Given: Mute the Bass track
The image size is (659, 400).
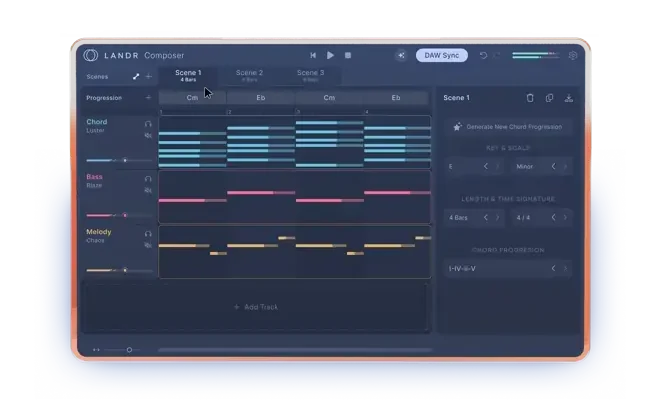Looking at the screenshot, I should click(x=148, y=190).
